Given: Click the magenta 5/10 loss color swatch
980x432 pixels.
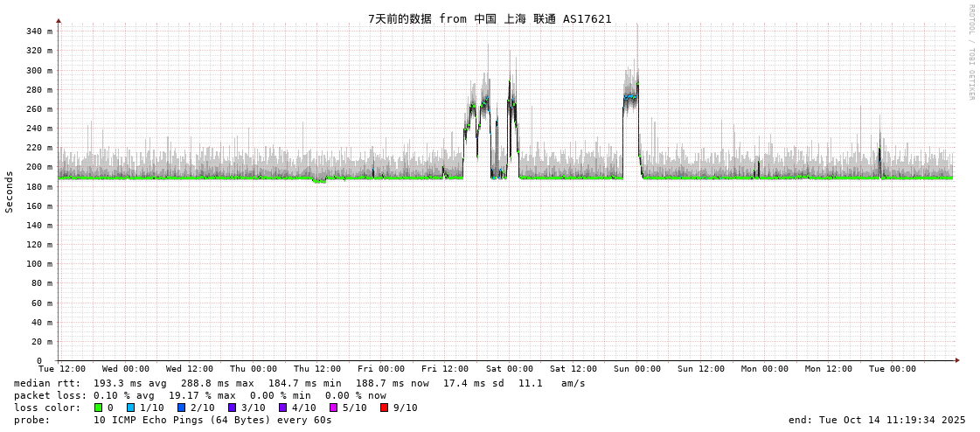Looking at the screenshot, I should coord(333,408).
